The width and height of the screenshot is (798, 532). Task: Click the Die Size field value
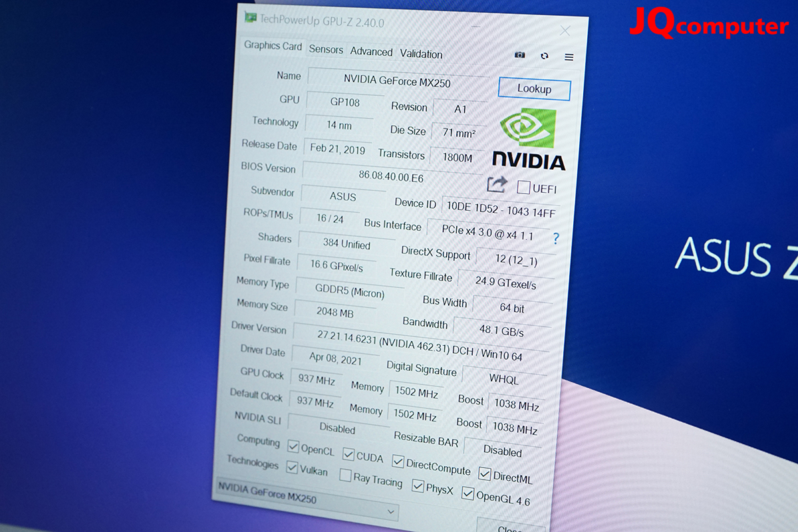click(459, 132)
